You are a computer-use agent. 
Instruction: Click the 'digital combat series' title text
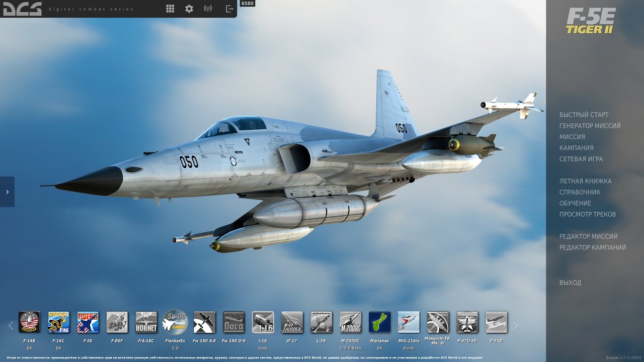[x=91, y=9]
